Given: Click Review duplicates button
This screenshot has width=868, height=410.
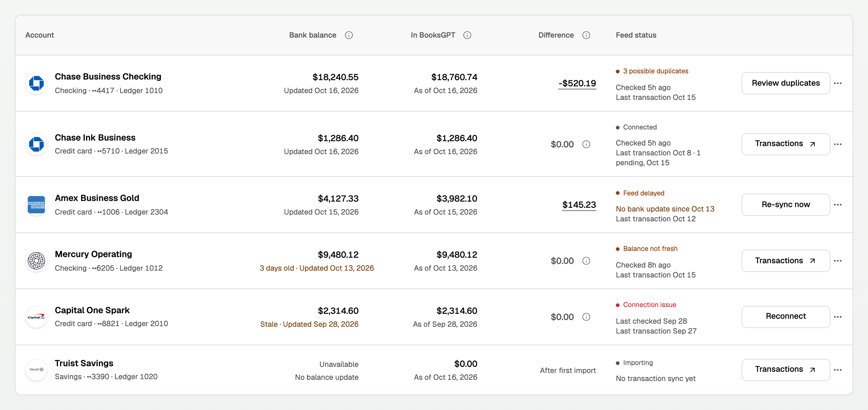Looking at the screenshot, I should 785,83.
